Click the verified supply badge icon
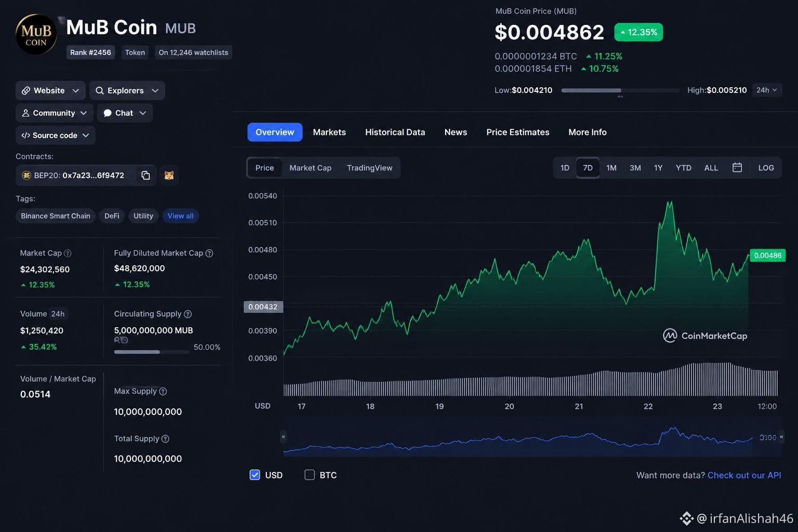The height and width of the screenshot is (532, 798). (121, 340)
